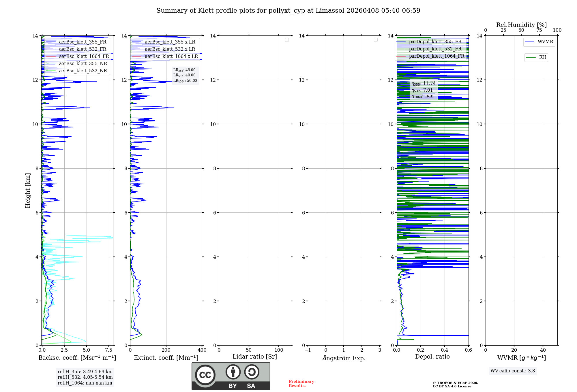Select aerBsc_klett_355_FR legend entry
The width and height of the screenshot is (577, 392).
pos(83,42)
